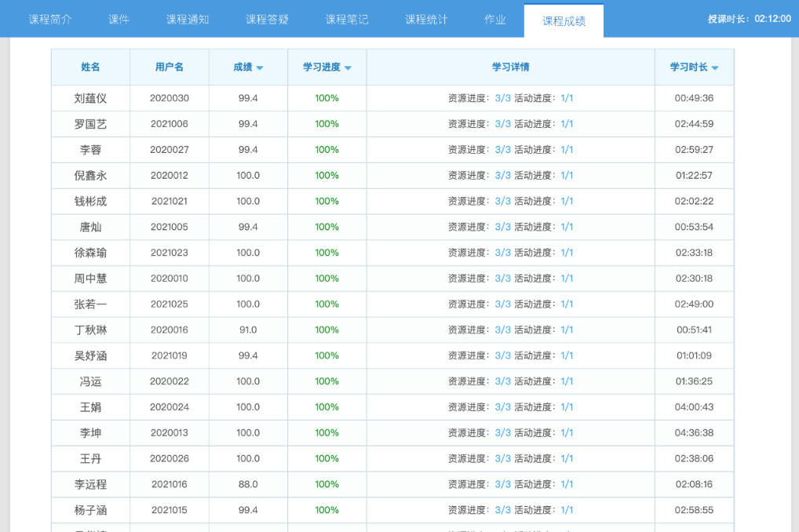Image resolution: width=799 pixels, height=532 pixels.
Task: Click 钱彬成's 100% learning progress
Action: click(x=327, y=201)
